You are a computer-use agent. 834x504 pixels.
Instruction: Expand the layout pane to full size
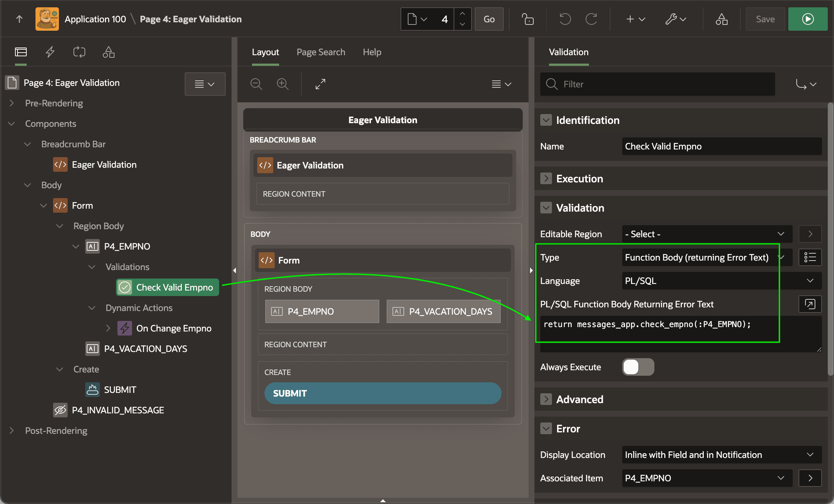[320, 84]
